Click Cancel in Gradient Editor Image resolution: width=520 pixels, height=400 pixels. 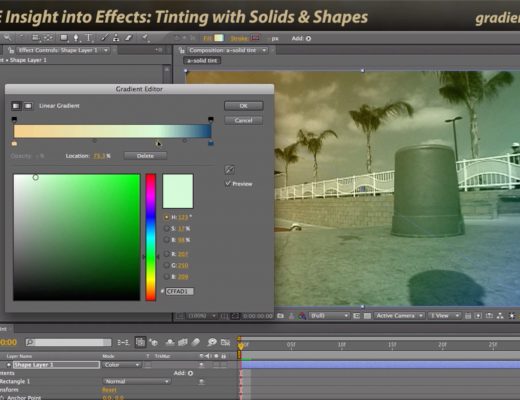(x=244, y=120)
